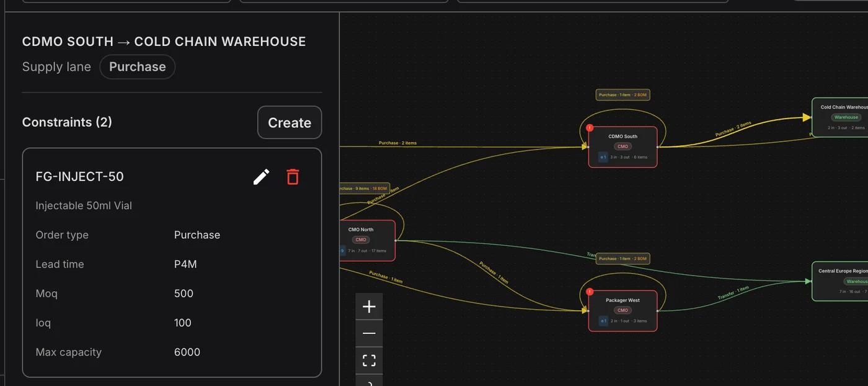Click the '3 in · 3 out · 6 items' stats on CDMO South

click(629, 158)
